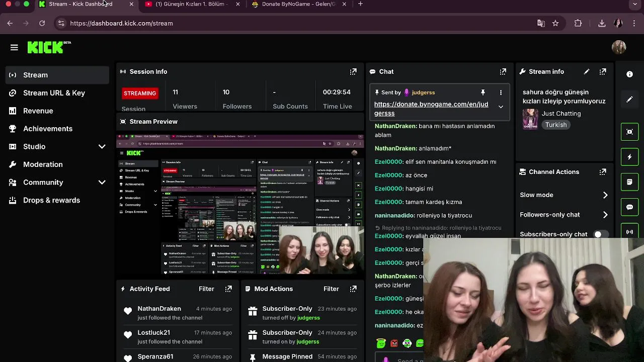Click site information icon in address bar
Viewport: 644px width, 362px height.
point(61,23)
